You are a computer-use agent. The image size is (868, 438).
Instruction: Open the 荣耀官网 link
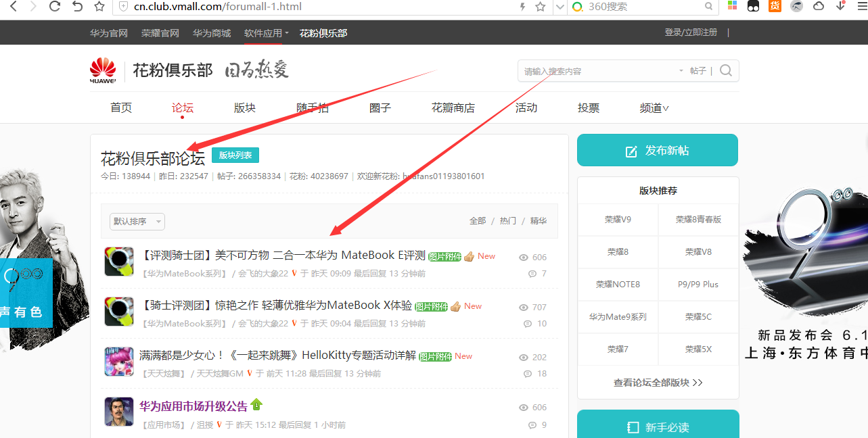pos(160,33)
